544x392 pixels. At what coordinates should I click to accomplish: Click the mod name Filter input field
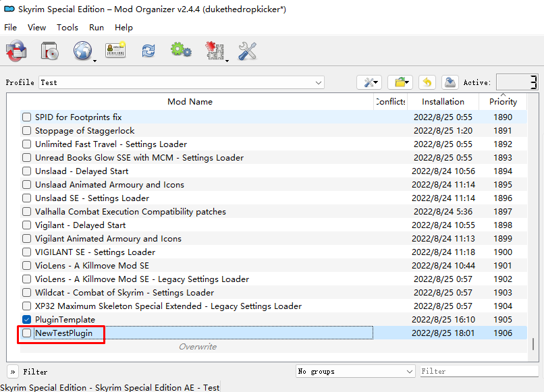click(x=479, y=371)
